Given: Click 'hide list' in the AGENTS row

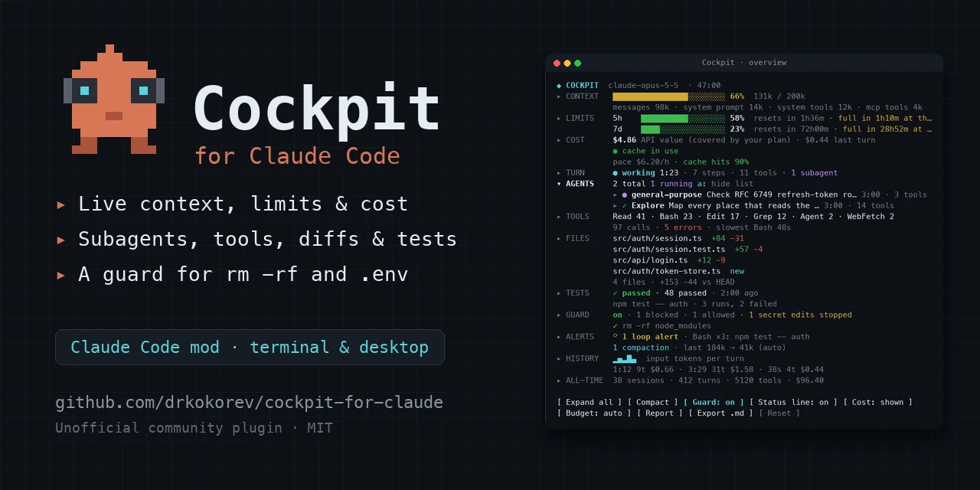Looking at the screenshot, I should (x=732, y=184).
